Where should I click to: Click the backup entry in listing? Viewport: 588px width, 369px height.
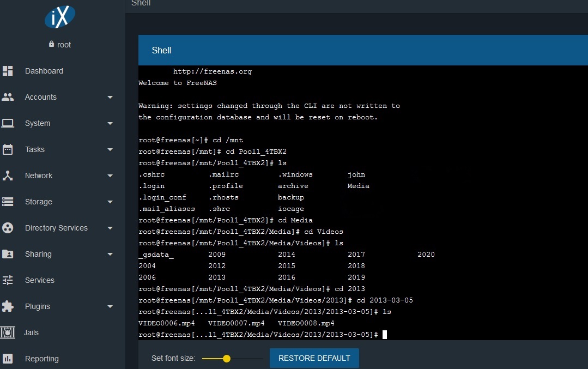[x=290, y=197]
